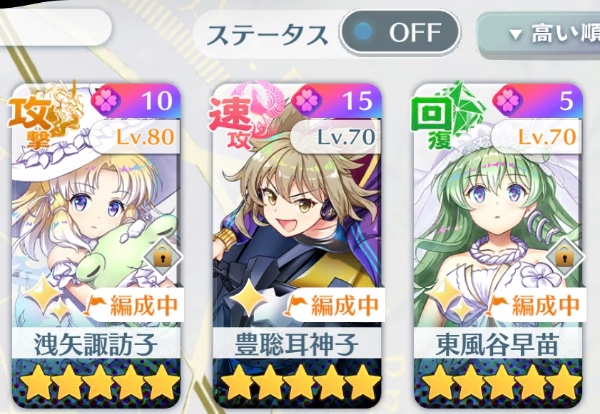Click the five-star rating under 豊聡耳神子
This screenshot has height=414, width=600.
click(297, 383)
